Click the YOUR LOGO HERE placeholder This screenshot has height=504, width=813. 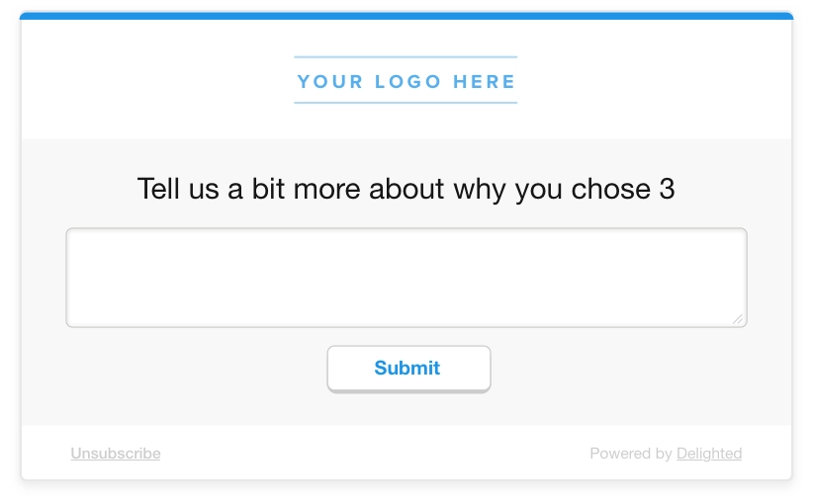pos(406,82)
